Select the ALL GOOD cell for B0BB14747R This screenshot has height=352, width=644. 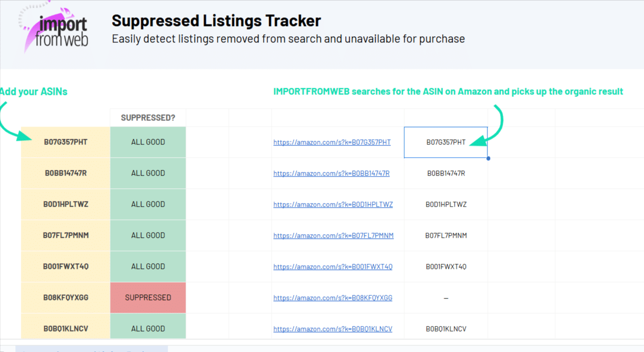pos(148,173)
